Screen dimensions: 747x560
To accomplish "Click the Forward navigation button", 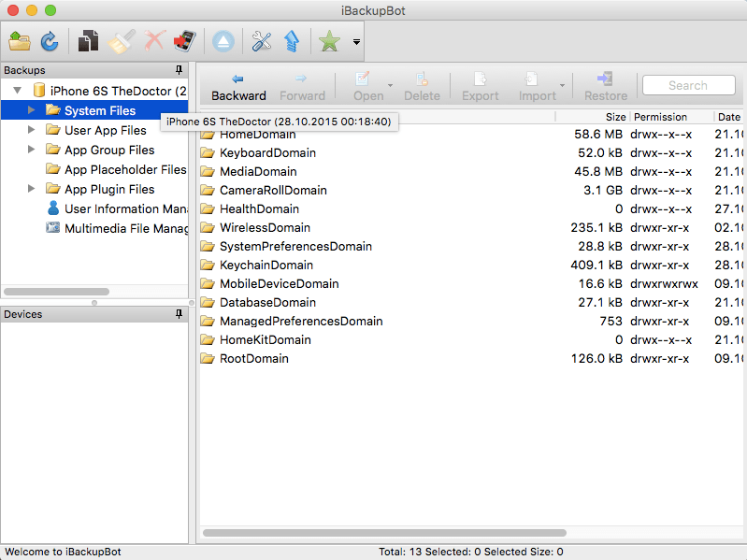I will click(302, 87).
